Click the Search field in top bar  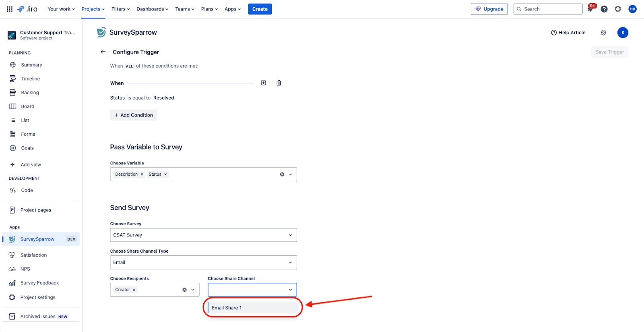coord(548,9)
